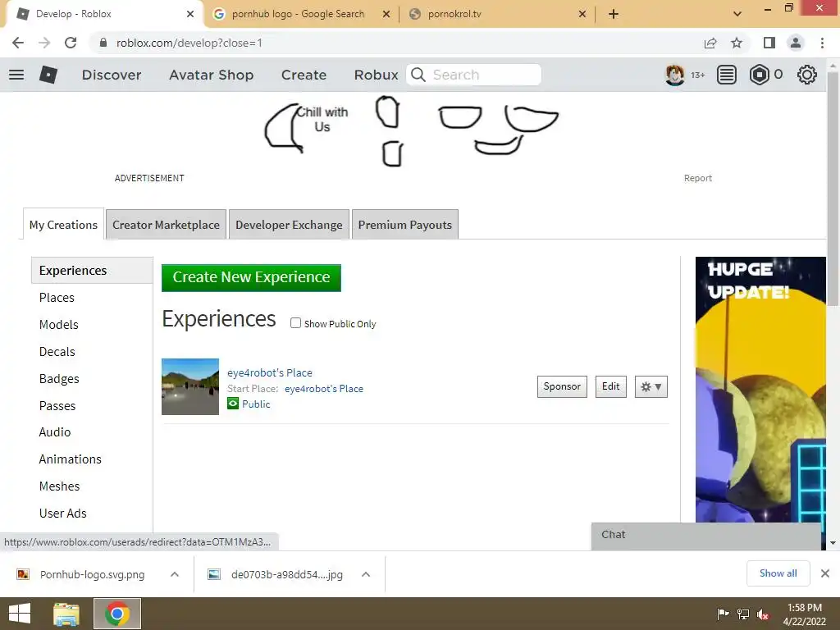Viewport: 840px width, 630px height.
Task: Reload the page with refresh icon
Action: click(x=71, y=43)
